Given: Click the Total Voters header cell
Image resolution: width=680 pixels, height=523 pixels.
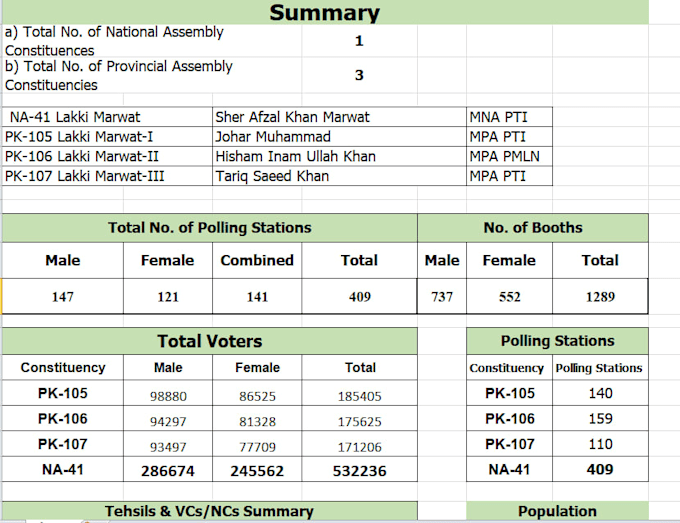Looking at the screenshot, I should 209,341.
